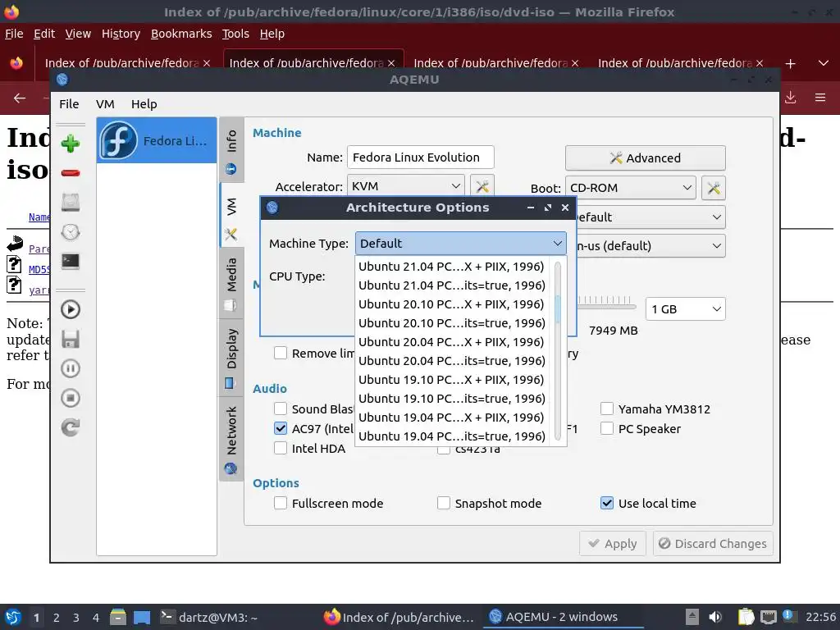840x630 pixels.
Task: Select Ubuntu 19.04 PC…its=true option
Action: point(451,436)
